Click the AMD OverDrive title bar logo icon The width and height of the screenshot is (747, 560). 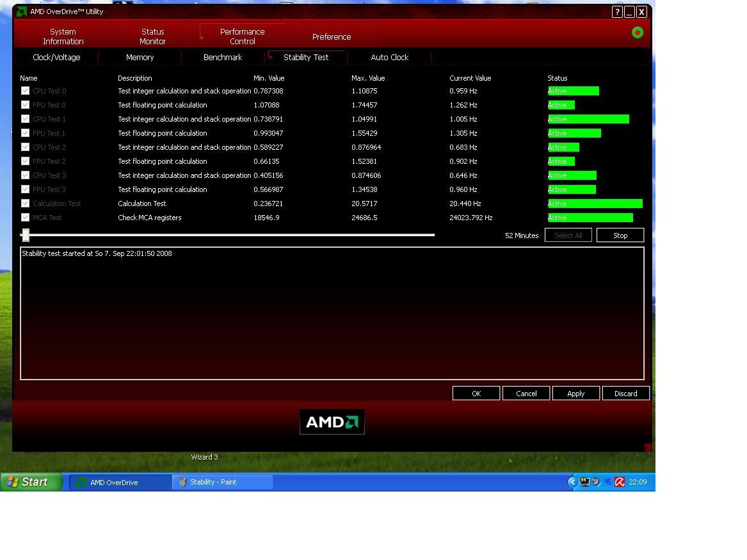21,12
